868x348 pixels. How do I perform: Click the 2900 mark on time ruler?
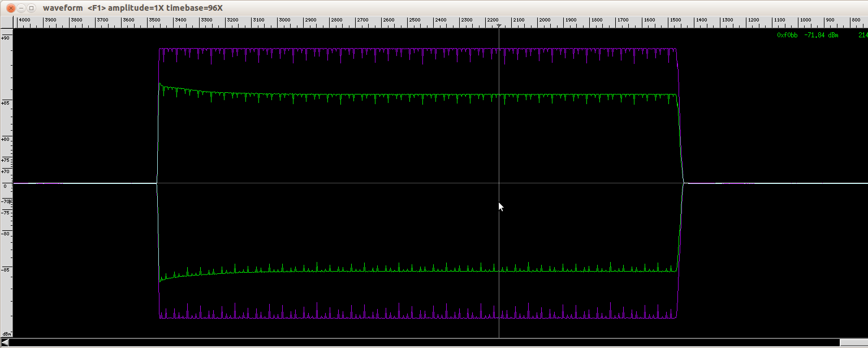tap(310, 20)
